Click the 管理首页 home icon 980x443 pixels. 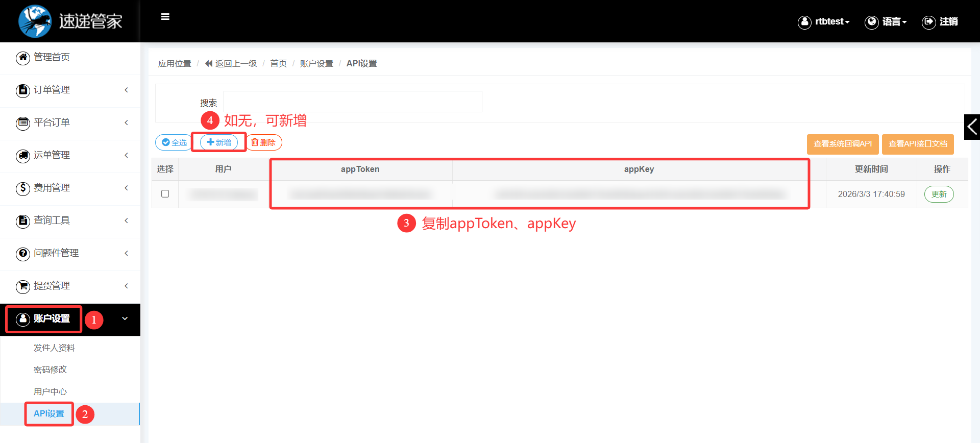pyautogui.click(x=23, y=58)
